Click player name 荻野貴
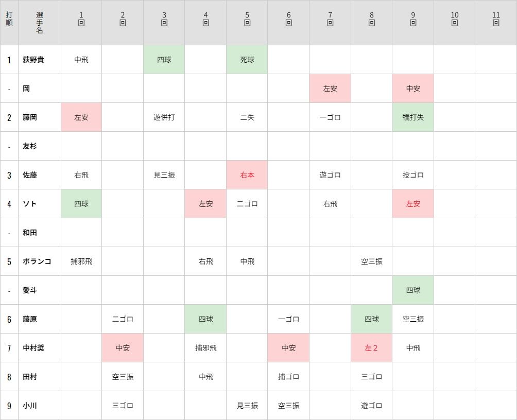Viewport: 517px width, 420px height. [x=33, y=60]
